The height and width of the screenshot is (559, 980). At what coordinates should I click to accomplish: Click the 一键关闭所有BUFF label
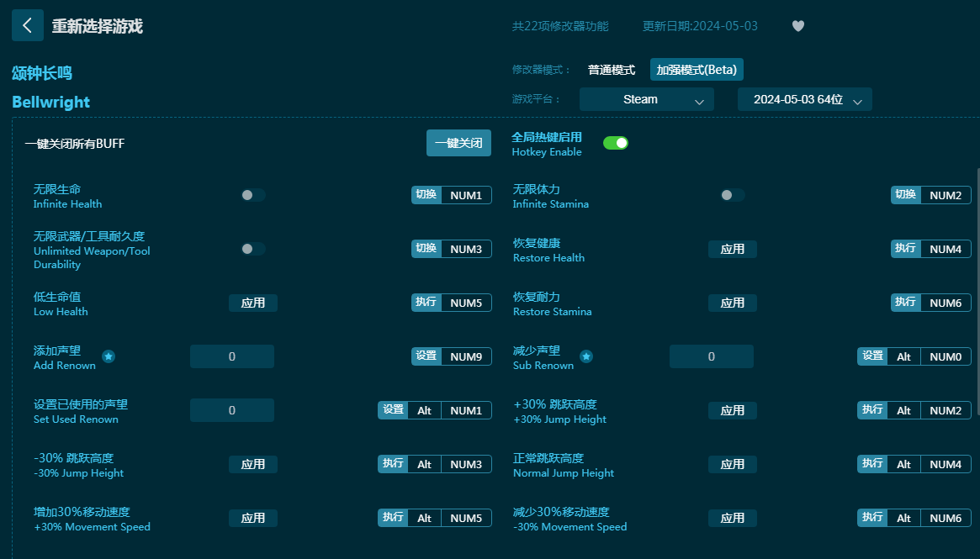click(x=75, y=144)
